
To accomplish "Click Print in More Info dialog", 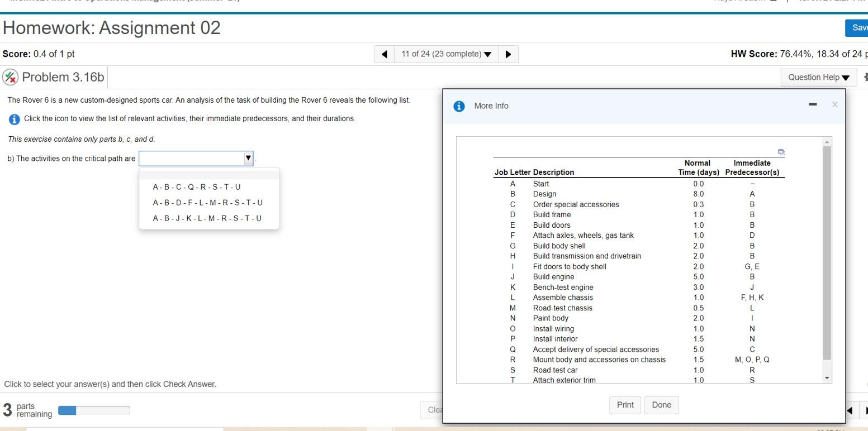I will click(625, 405).
